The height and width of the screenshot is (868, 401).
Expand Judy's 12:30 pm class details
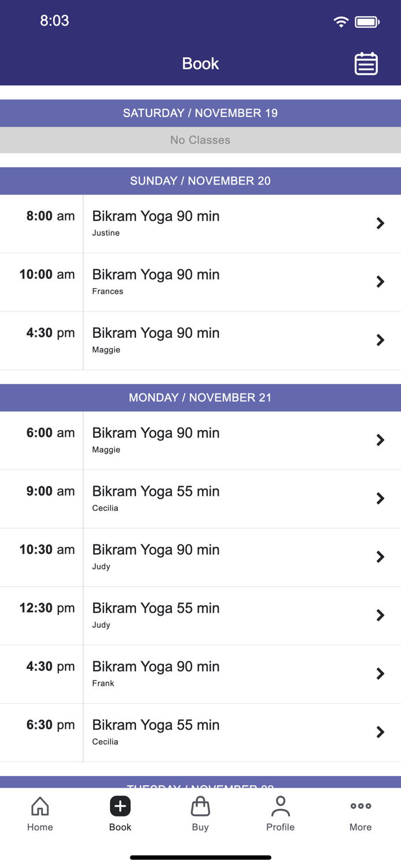pos(381,615)
